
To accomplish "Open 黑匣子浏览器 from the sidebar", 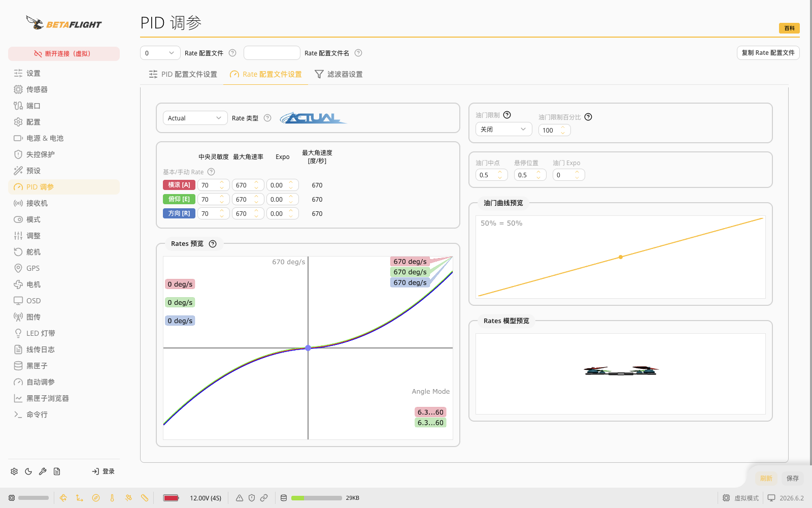I will tap(64, 398).
